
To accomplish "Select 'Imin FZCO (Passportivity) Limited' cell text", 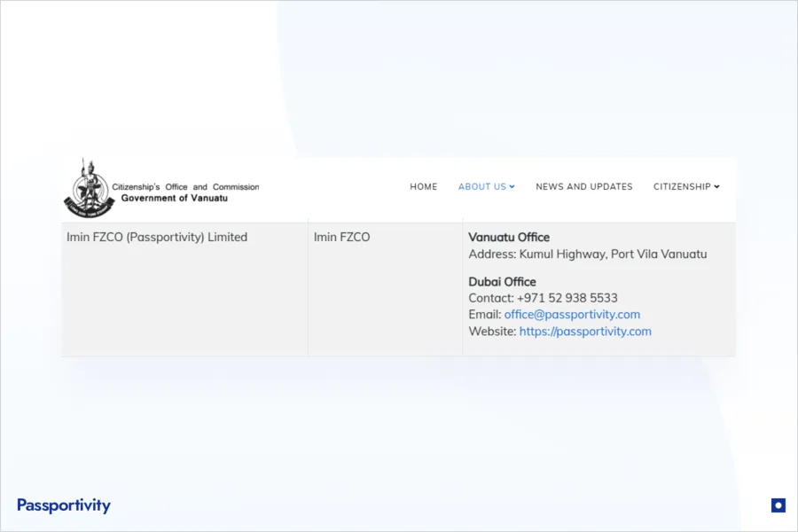I will point(157,238).
